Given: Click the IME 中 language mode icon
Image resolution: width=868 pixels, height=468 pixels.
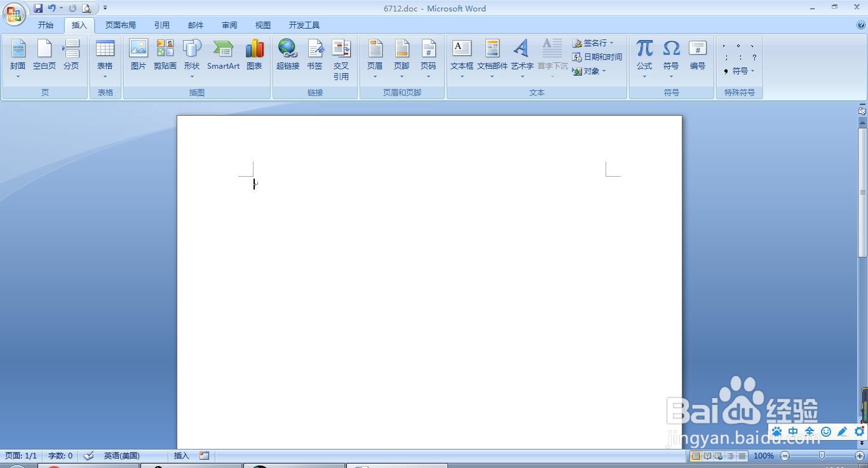Looking at the screenshot, I should point(793,432).
